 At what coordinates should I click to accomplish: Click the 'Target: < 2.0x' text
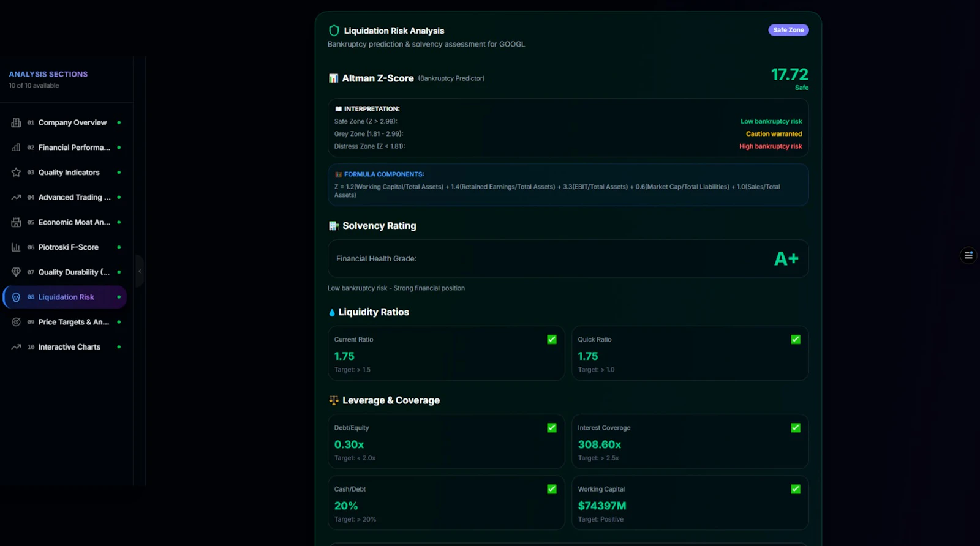point(355,458)
